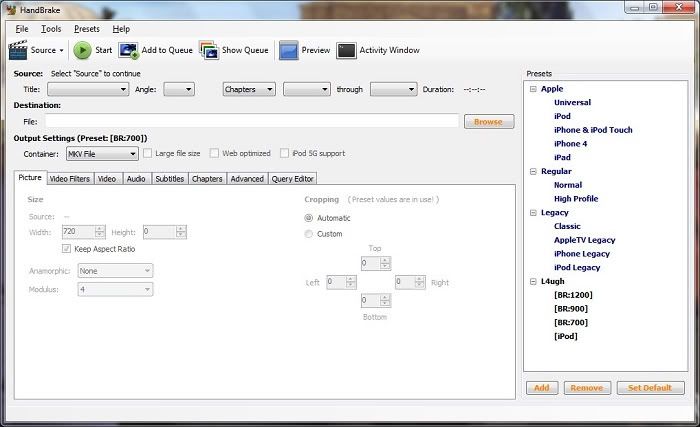Click the Add to Queue icon
This screenshot has height=427, width=700.
pos(129,50)
